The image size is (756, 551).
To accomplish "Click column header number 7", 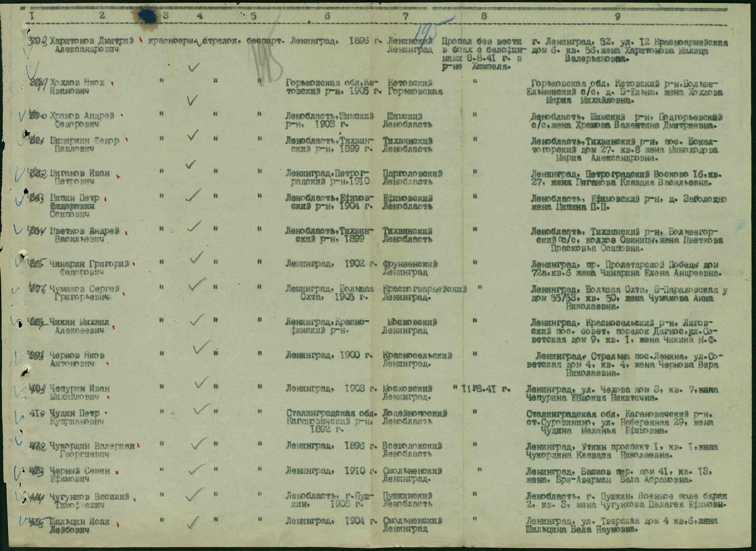I will (x=405, y=16).
